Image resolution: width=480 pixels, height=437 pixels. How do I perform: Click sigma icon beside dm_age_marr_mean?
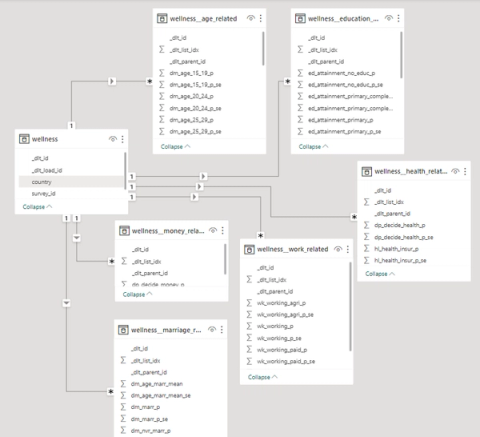(x=123, y=384)
